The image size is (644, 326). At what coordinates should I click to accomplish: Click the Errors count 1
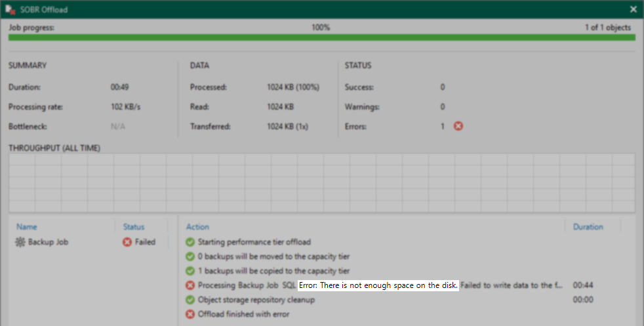[x=443, y=127]
